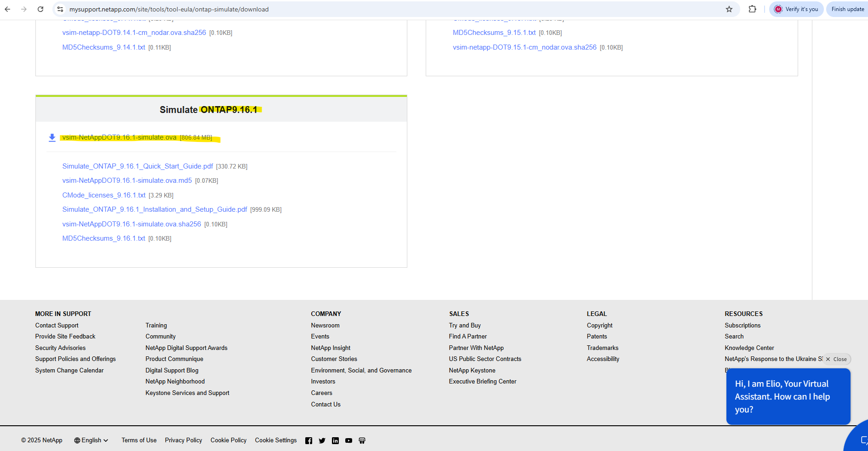Viewport: 868px width, 451px height.
Task: Open the Community footer link
Action: (x=160, y=336)
